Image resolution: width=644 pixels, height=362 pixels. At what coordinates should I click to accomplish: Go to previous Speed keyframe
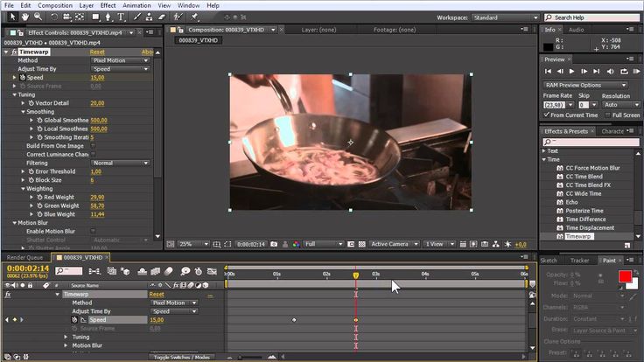pos(7,320)
